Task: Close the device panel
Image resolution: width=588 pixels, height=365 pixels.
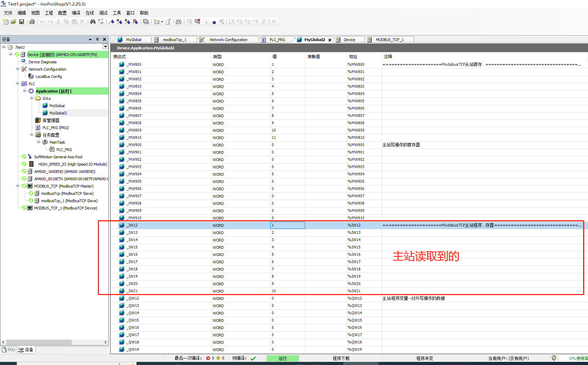Action: (x=105, y=39)
